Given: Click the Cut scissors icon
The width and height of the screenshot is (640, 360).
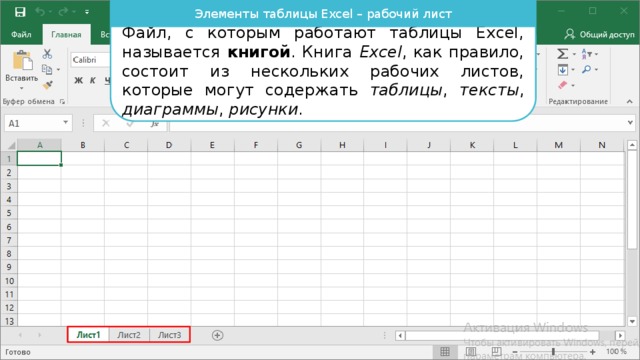Looking at the screenshot, I should click(47, 54).
